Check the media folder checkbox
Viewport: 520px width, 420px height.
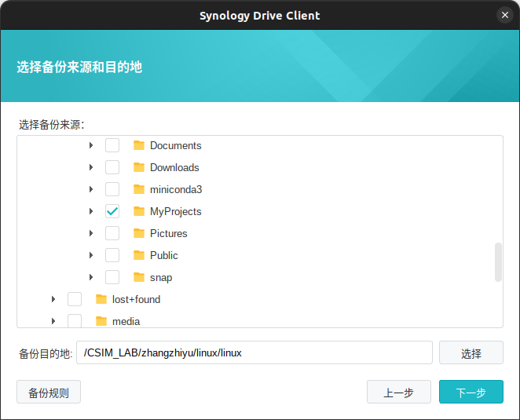(x=75, y=320)
